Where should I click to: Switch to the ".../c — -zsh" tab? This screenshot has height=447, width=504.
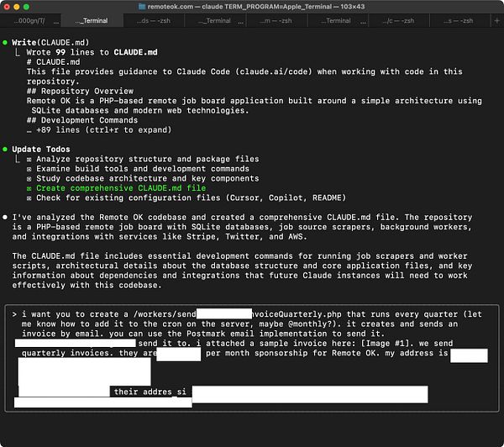398,21
